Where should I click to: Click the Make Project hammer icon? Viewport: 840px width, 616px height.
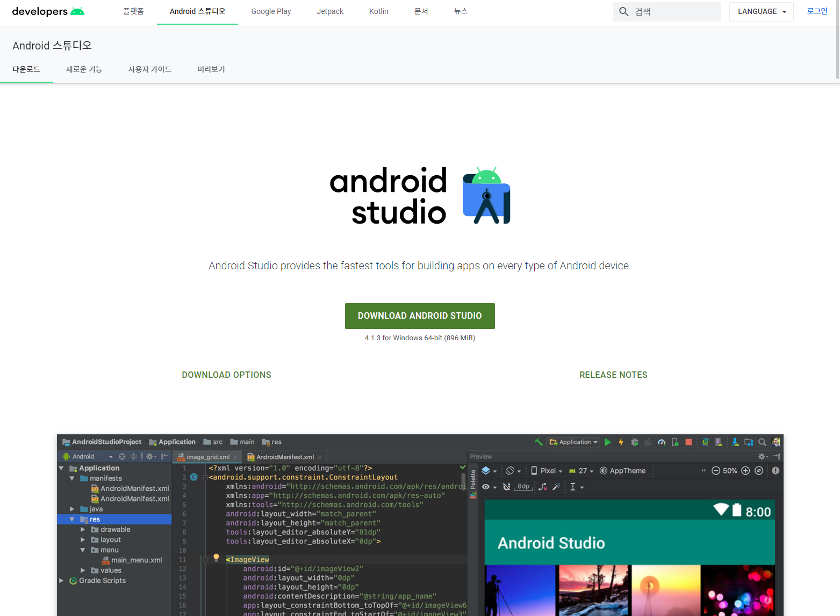click(539, 442)
